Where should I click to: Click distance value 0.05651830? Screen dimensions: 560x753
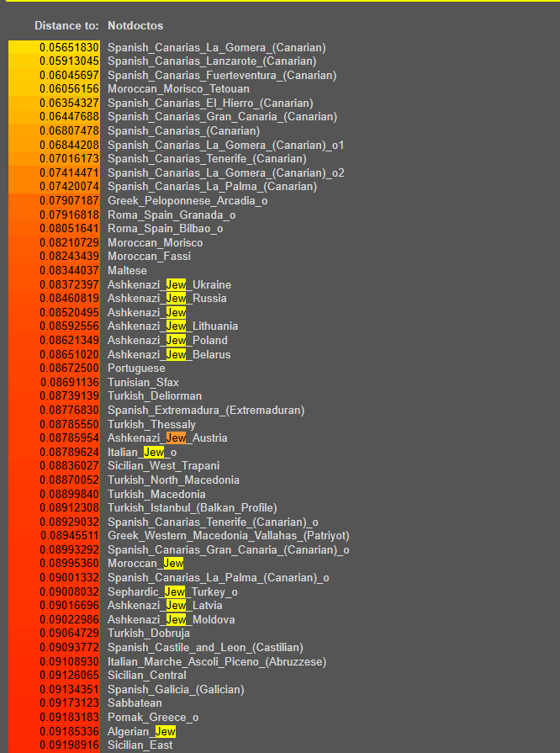[x=70, y=48]
